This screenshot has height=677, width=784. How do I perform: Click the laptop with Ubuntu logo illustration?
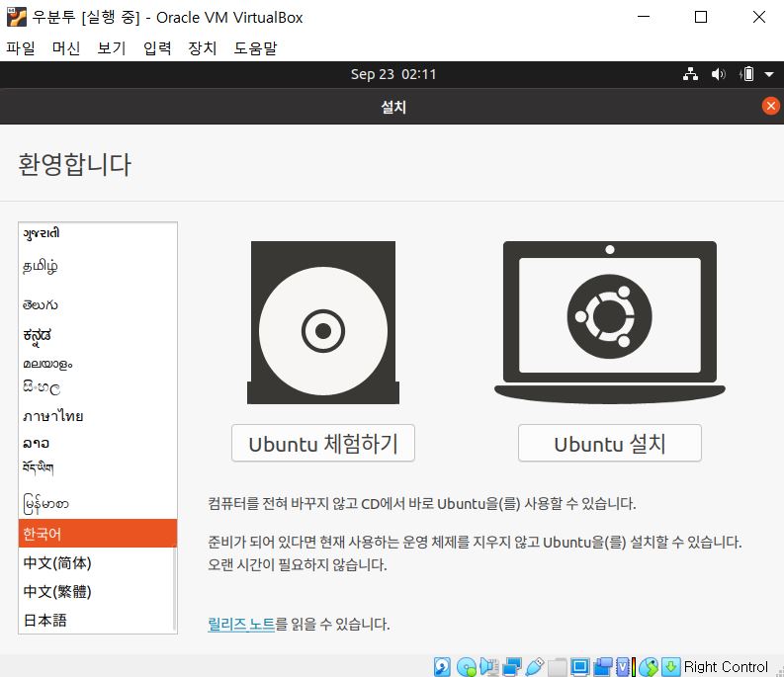tap(609, 323)
